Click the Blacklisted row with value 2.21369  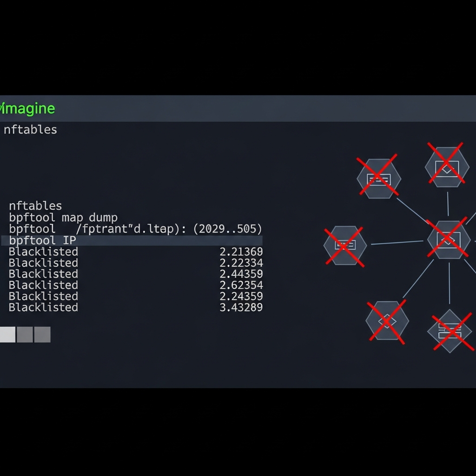point(136,251)
